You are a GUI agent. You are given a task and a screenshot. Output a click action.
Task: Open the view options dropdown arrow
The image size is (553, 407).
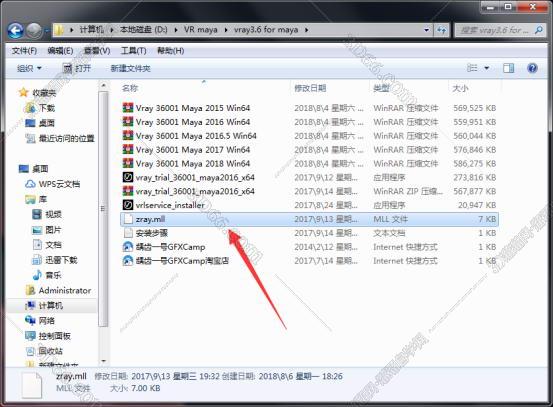tap(487, 68)
